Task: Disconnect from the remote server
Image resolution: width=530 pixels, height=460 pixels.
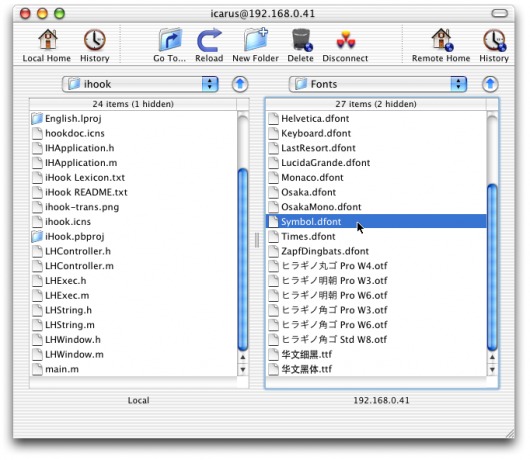Action: tap(345, 40)
